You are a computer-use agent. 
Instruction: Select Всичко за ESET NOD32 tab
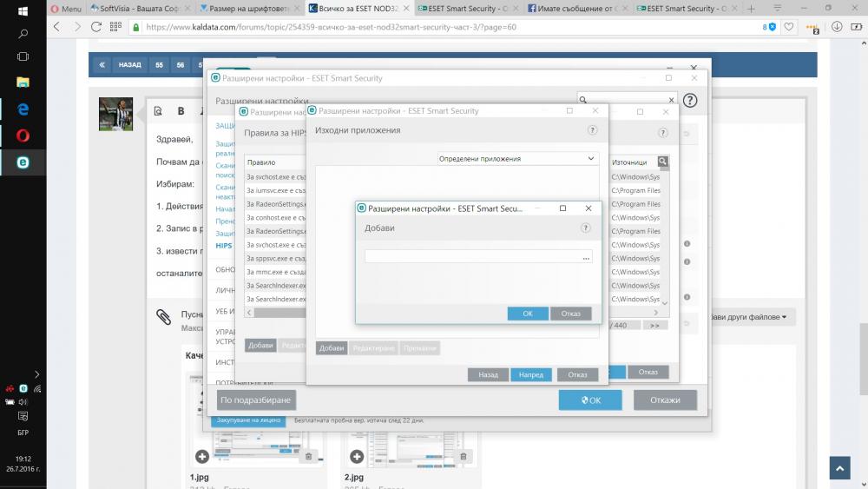tap(358, 9)
